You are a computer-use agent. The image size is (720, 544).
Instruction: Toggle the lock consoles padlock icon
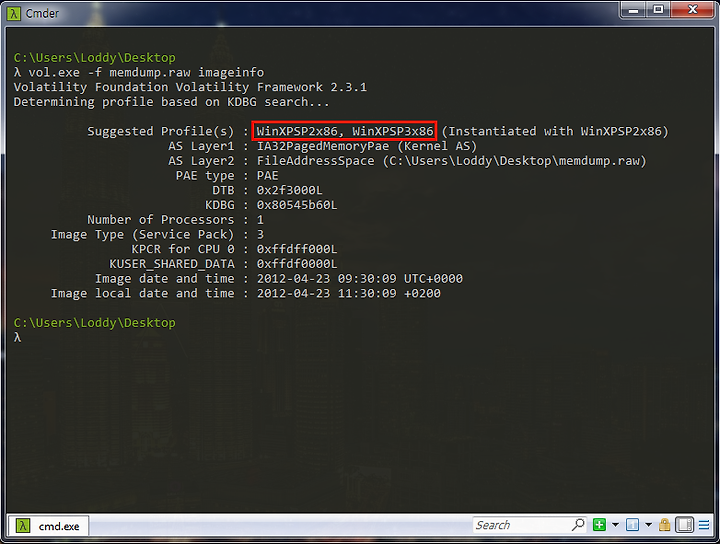click(664, 525)
